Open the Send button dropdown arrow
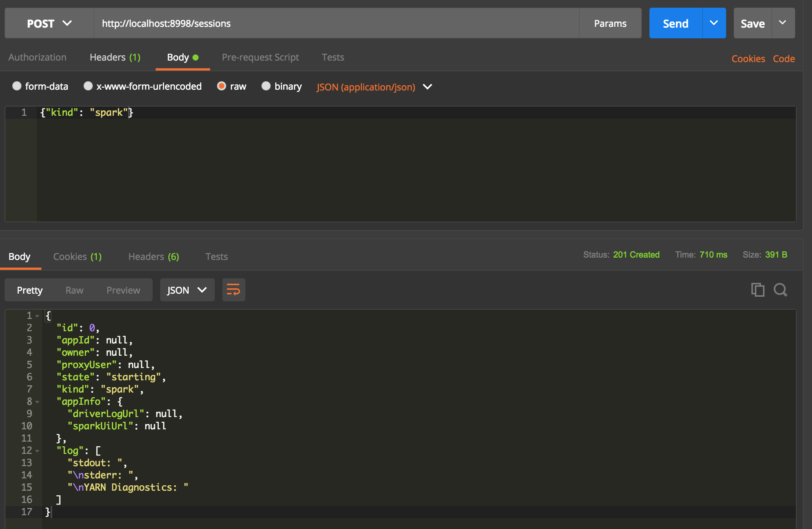Viewport: 812px width, 529px height. [714, 23]
